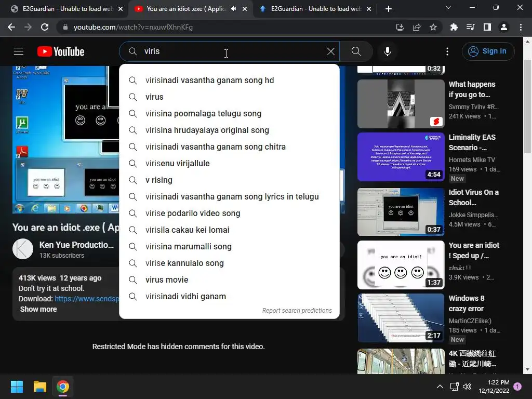Open the YouTube hamburger guide menu
Screen dimensions: 532x399
(19, 51)
